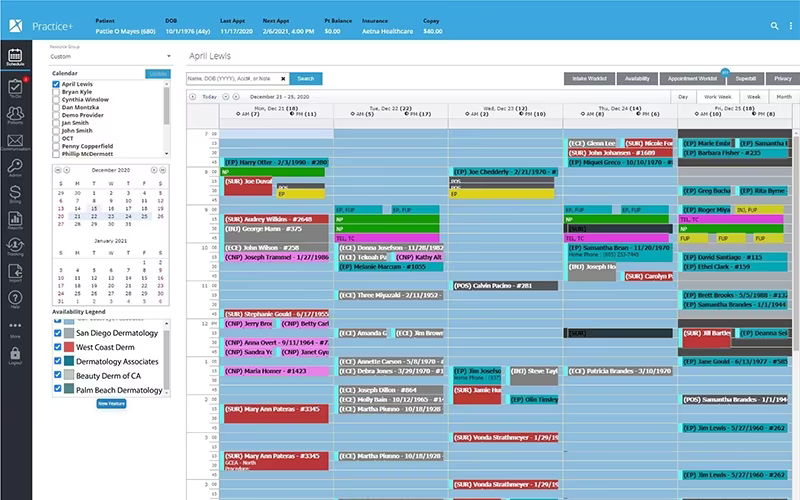The image size is (800, 500).
Task: Open the Resource Group Custom dropdown
Action: coord(110,57)
